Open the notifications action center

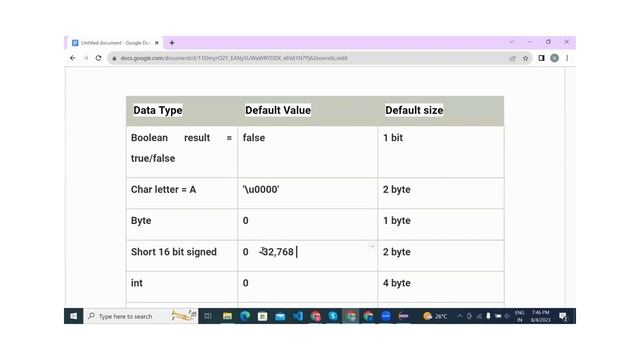click(x=563, y=316)
